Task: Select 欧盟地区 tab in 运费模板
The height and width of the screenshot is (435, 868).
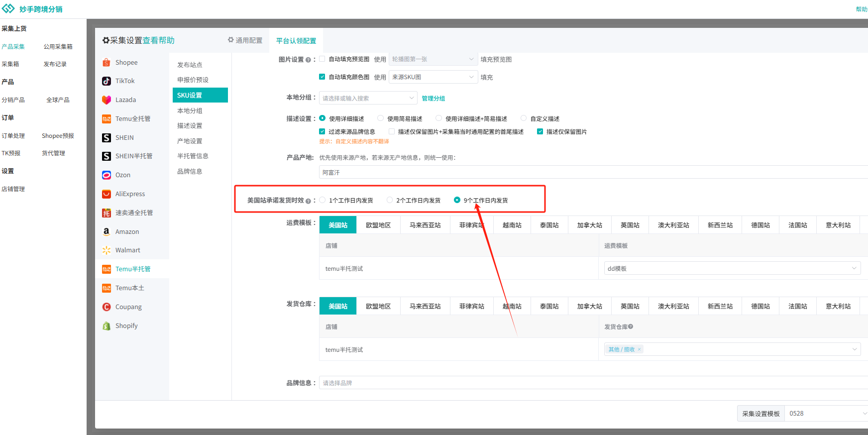Action: [x=378, y=225]
